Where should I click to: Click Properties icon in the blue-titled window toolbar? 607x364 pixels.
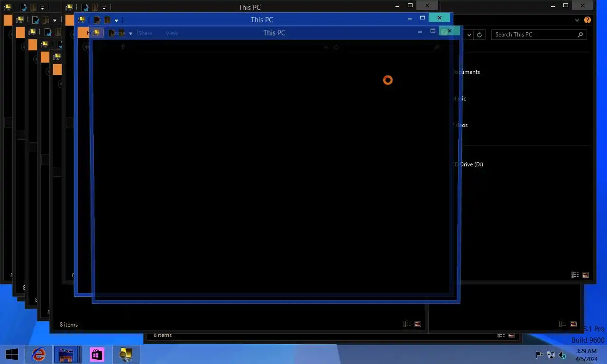tap(97, 20)
